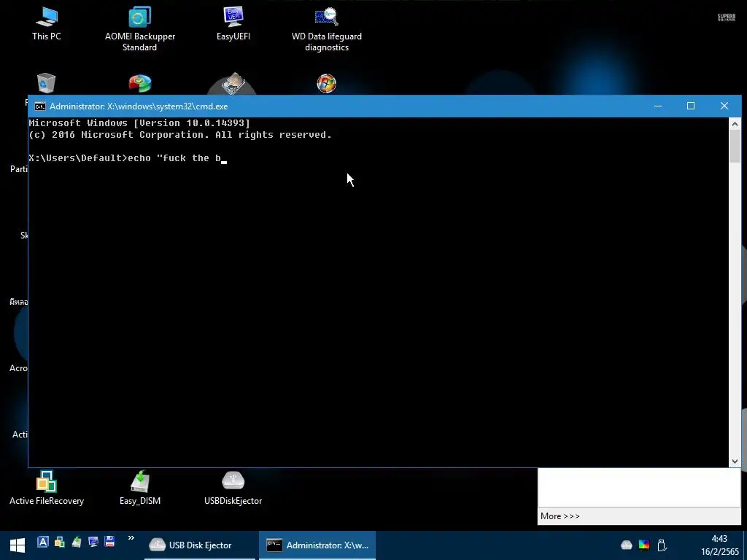Maximize the cmd.exe window
Viewport: 747px width, 560px height.
(x=691, y=106)
